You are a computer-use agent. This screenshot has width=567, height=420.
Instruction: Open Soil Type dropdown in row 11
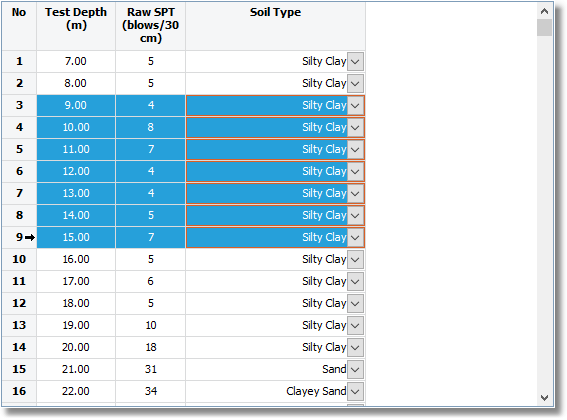click(x=355, y=281)
